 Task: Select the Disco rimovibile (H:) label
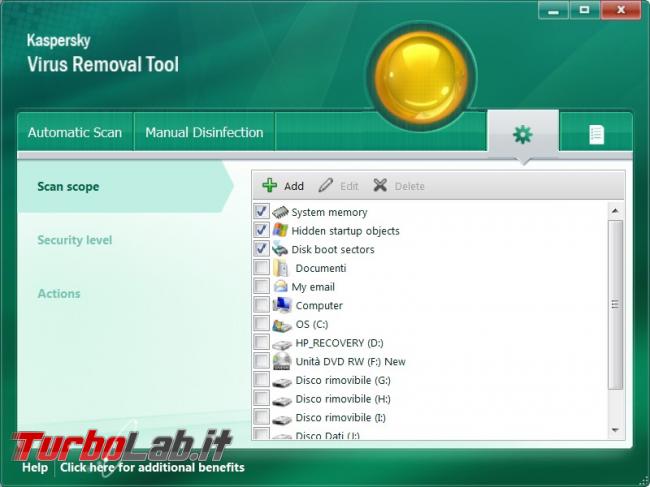(343, 399)
